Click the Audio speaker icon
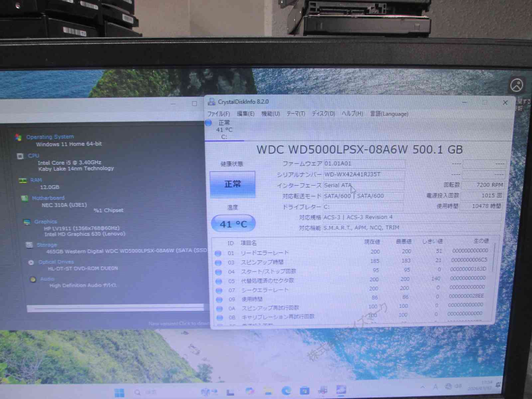532x399 pixels. [33, 279]
